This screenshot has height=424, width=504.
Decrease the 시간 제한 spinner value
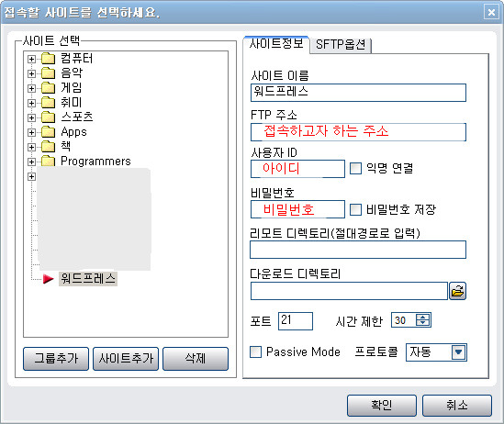[422, 323]
